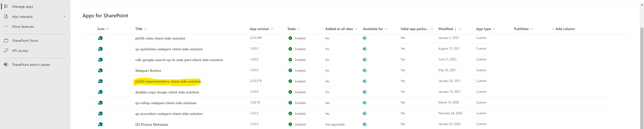644x129 pixels.
Task: Click Available for icon in pt365-teammembers row
Action: tap(365, 81)
